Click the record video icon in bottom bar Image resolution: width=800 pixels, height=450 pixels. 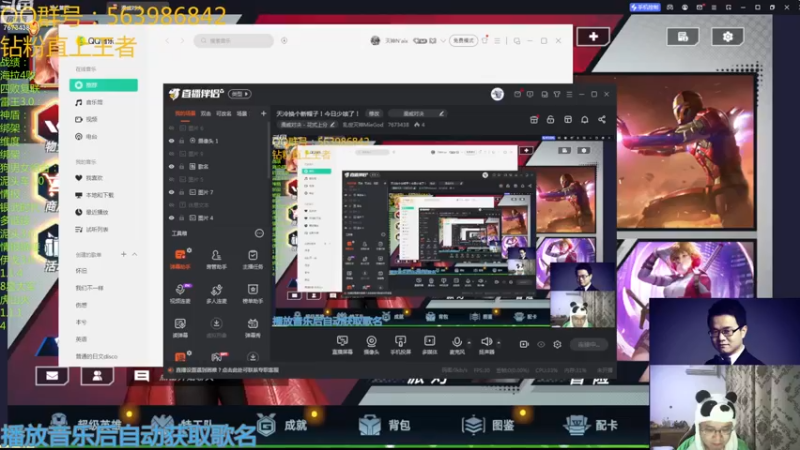[x=524, y=344]
